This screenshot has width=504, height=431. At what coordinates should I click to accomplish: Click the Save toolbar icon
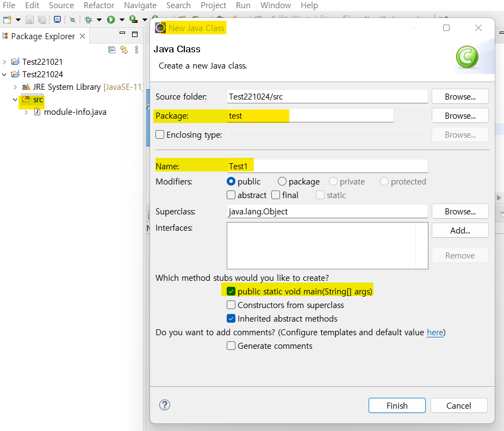click(29, 20)
